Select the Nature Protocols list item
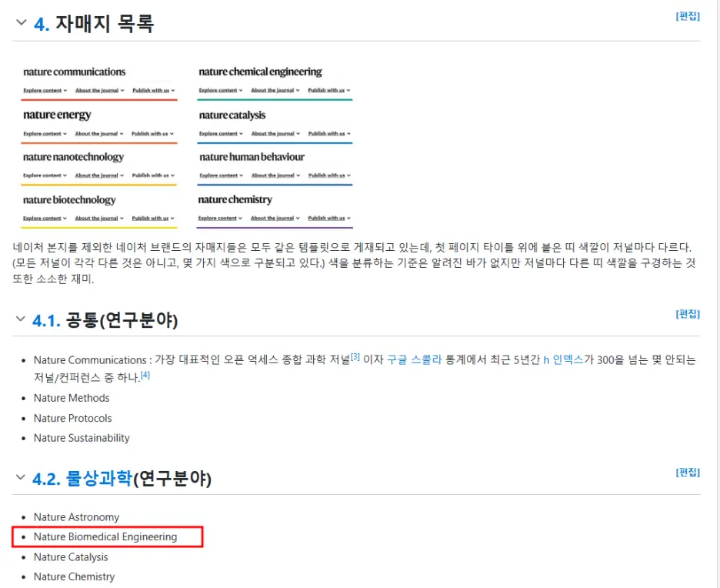Image resolution: width=720 pixels, height=588 pixels. (72, 418)
